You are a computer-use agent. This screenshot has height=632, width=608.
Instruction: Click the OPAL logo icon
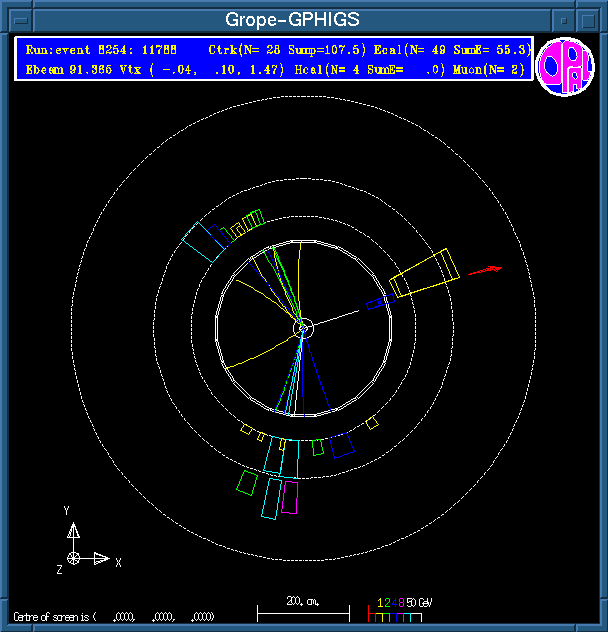(565, 67)
